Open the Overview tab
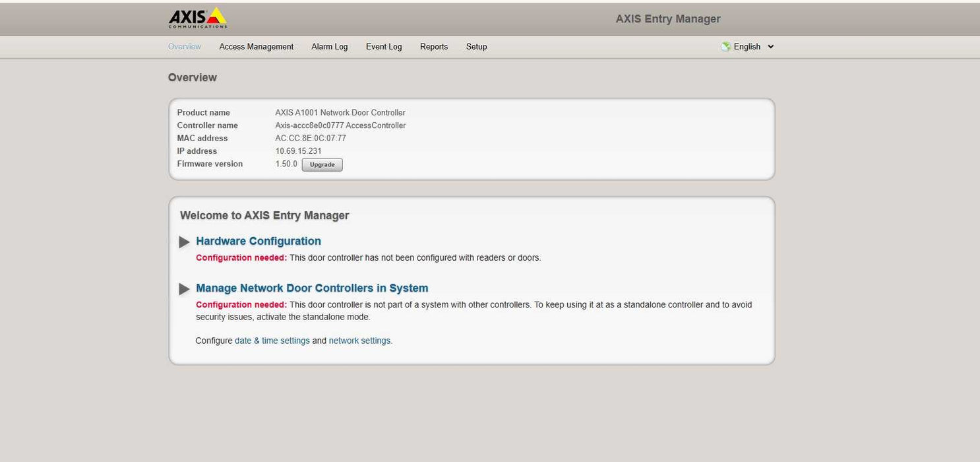 [185, 47]
